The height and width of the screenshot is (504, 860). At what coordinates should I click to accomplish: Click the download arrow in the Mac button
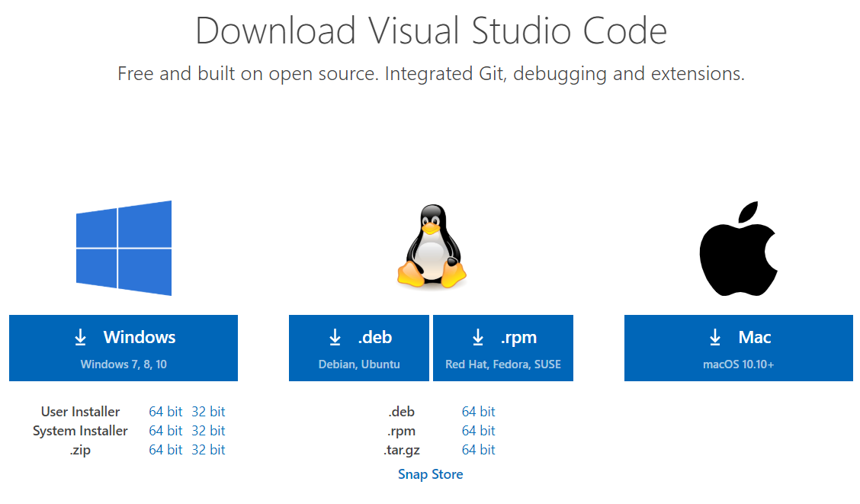(x=715, y=337)
